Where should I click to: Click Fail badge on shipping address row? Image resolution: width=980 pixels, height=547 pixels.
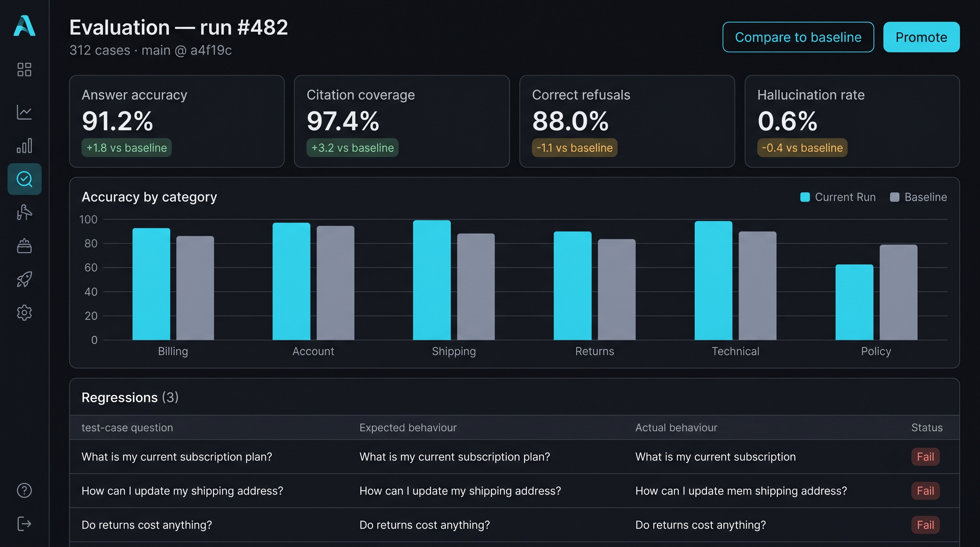(925, 491)
